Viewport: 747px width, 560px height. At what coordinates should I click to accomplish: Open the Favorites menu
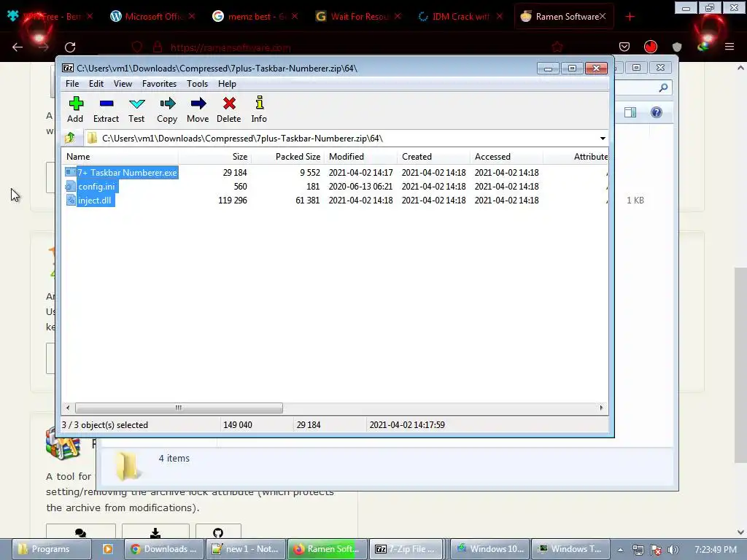click(159, 84)
